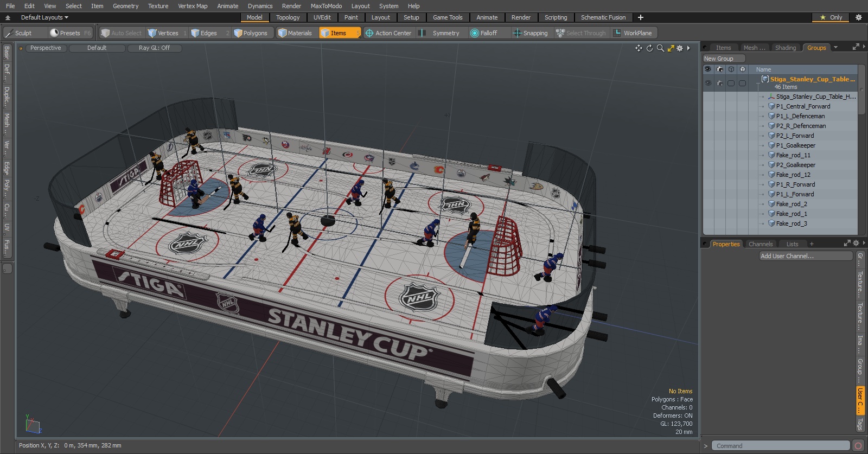Toggle second checkbox in Stiga group row
Screen dimensions: 868x454
point(742,83)
